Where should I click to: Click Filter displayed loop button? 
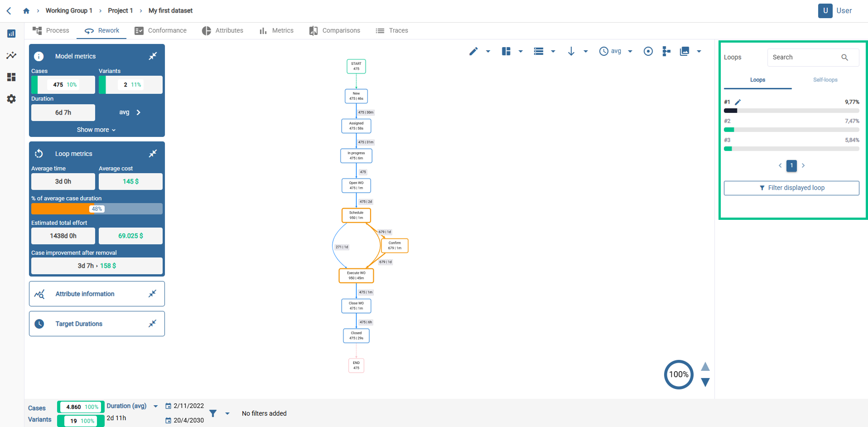tap(791, 188)
